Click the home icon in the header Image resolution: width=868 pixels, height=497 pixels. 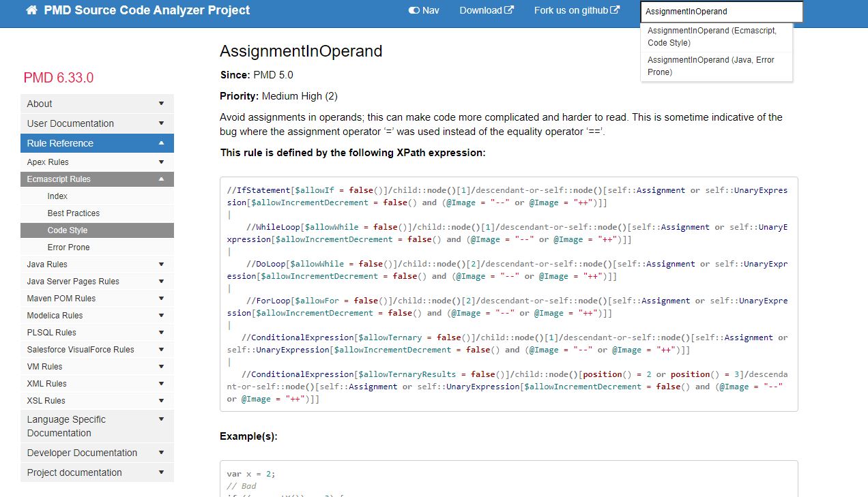click(31, 10)
